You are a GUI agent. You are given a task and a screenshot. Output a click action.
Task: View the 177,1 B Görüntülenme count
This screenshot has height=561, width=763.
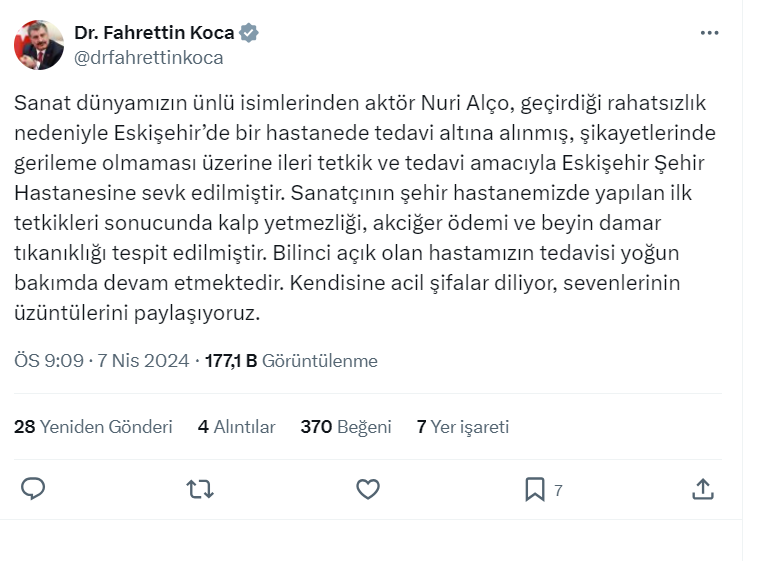(291, 361)
